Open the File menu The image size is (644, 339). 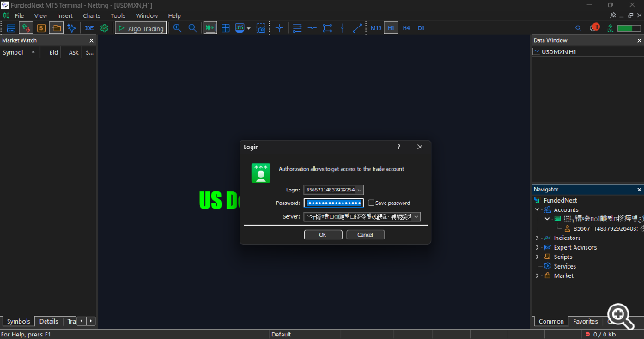tap(19, 15)
